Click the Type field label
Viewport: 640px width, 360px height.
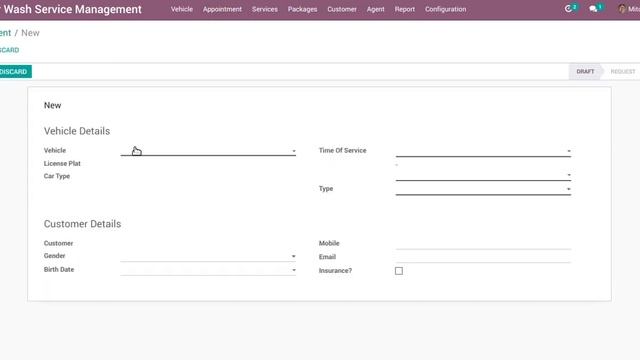(x=326, y=189)
